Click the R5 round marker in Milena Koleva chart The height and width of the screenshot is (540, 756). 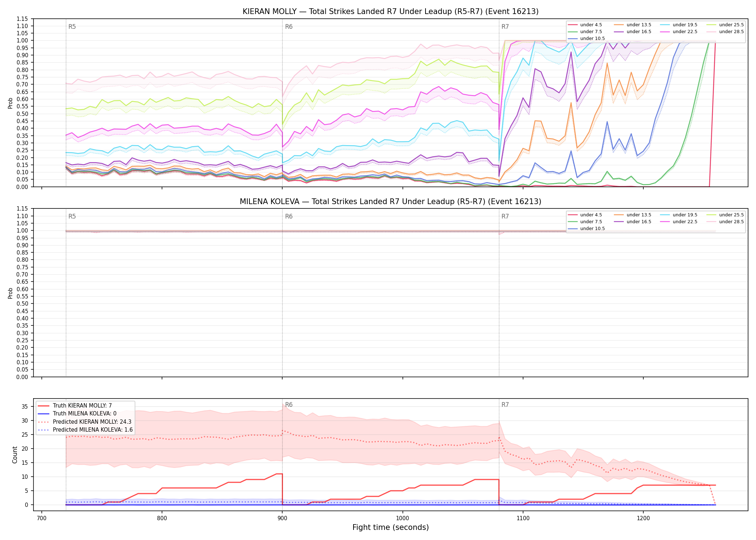click(x=72, y=216)
